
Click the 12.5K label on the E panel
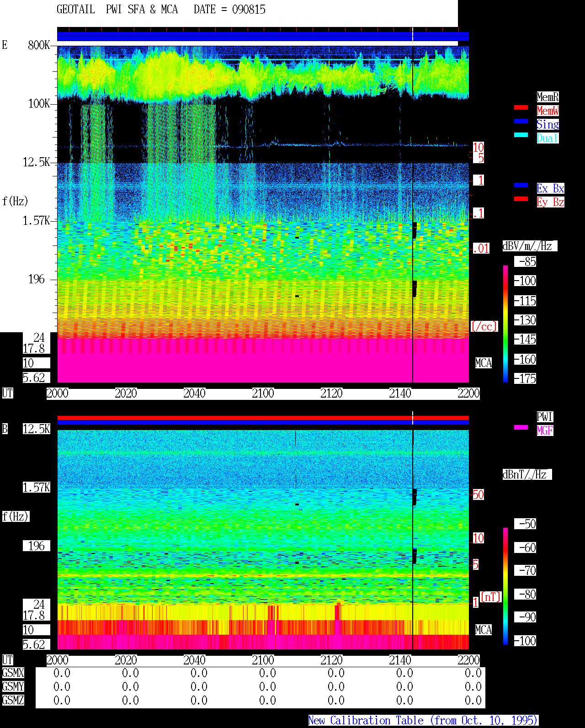click(x=36, y=162)
